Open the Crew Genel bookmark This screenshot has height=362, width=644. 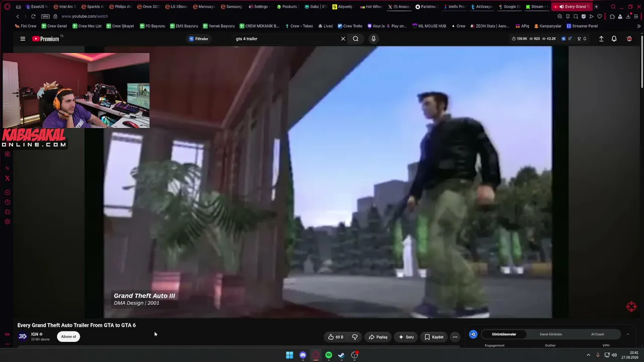click(54, 26)
